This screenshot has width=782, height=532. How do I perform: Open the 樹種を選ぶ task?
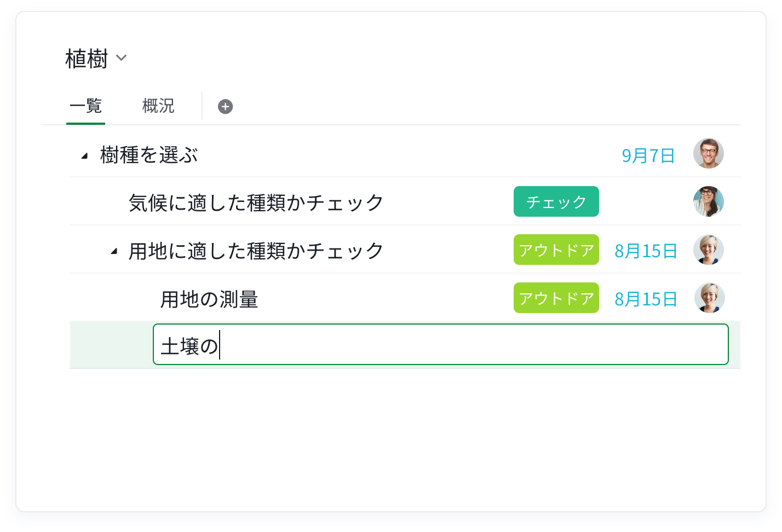point(148,155)
